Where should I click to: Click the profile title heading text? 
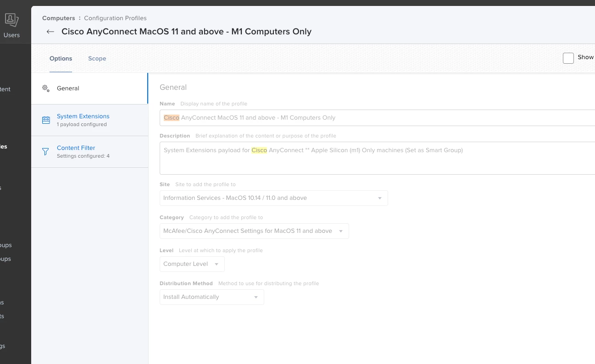click(x=186, y=32)
